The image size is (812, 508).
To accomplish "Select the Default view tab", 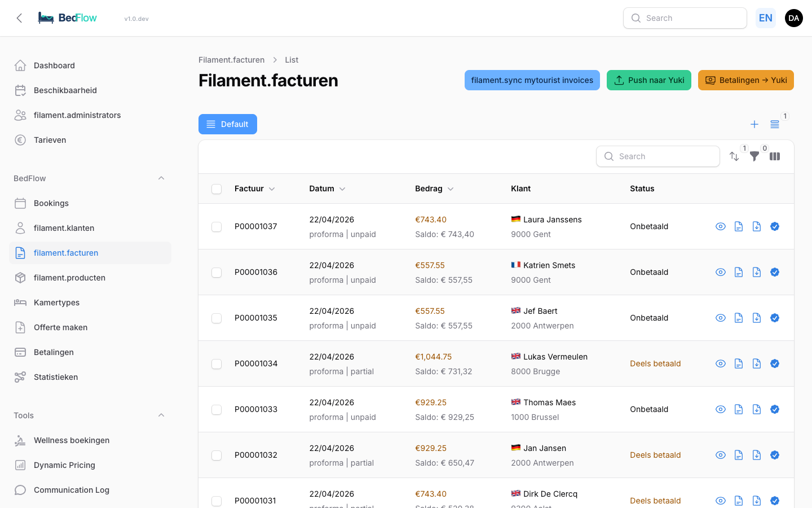I will click(228, 124).
